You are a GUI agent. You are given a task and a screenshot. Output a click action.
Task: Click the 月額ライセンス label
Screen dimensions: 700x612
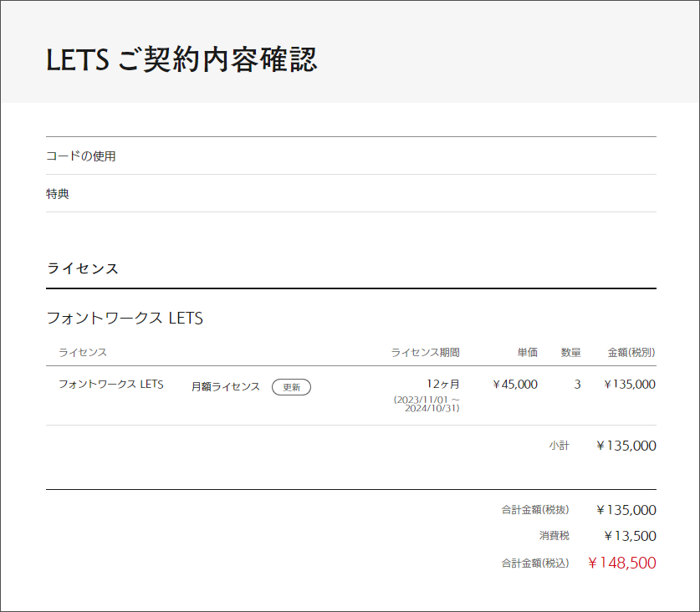pyautogui.click(x=226, y=386)
